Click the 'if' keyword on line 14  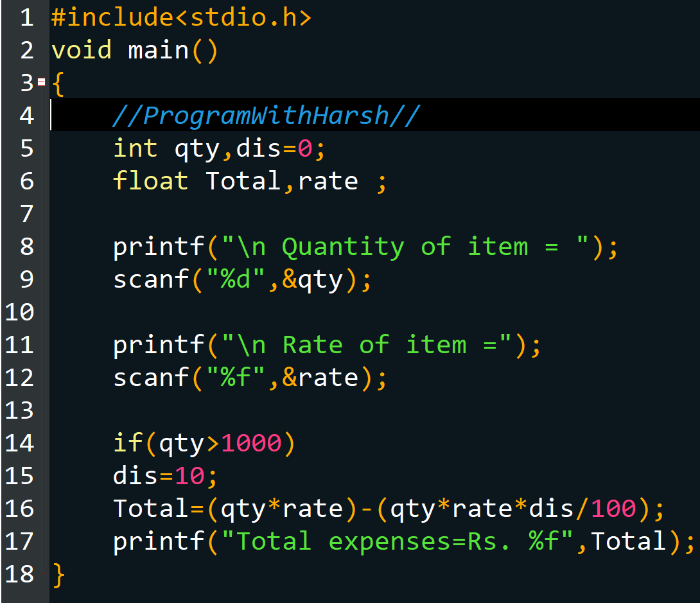[x=128, y=442]
